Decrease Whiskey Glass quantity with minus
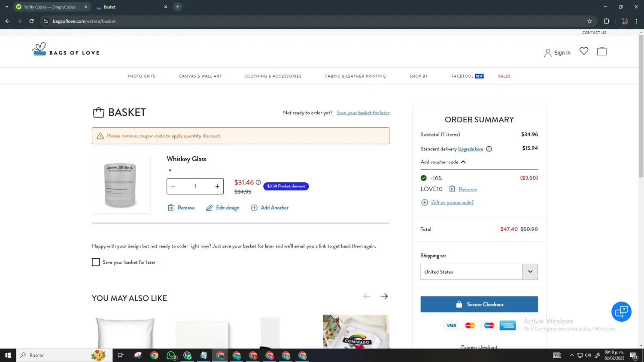Image resolution: width=644 pixels, height=362 pixels. pyautogui.click(x=173, y=186)
